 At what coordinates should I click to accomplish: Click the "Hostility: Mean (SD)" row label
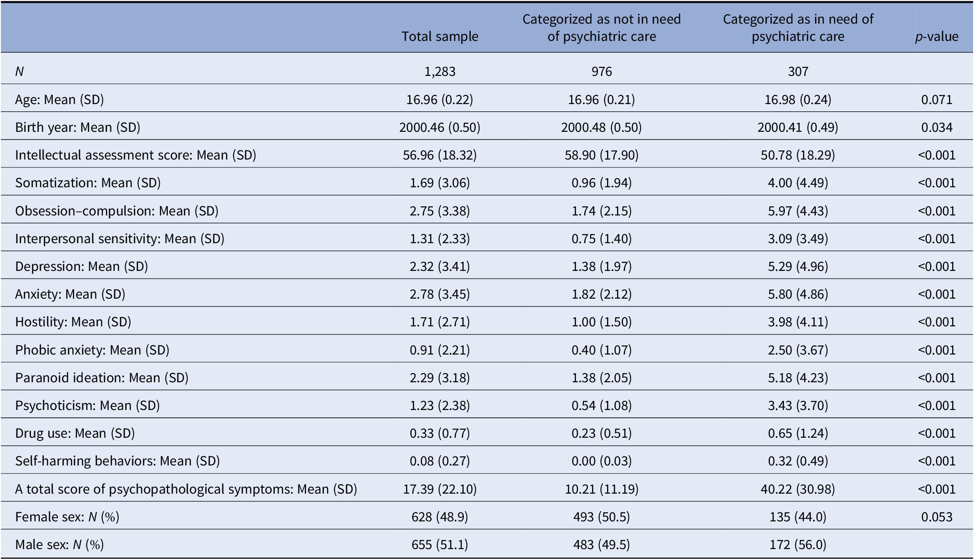(x=73, y=322)
